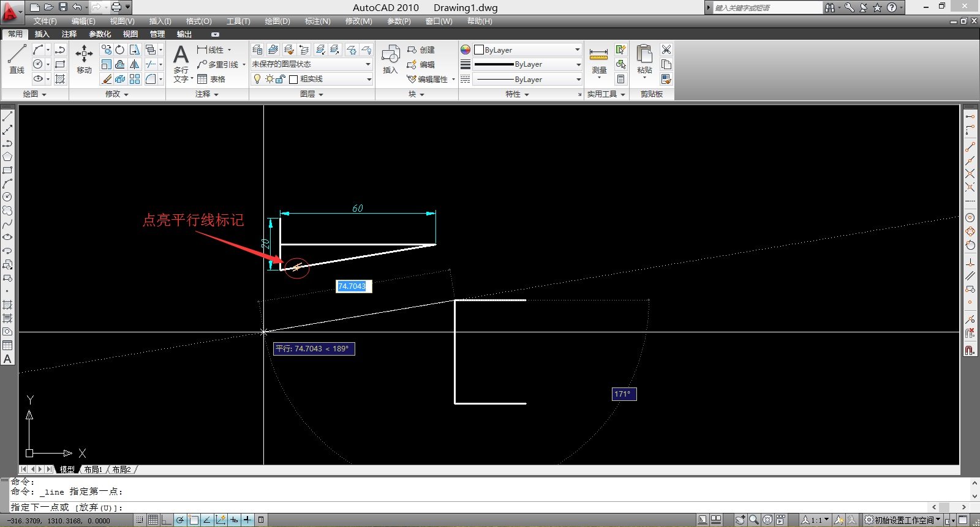The height and width of the screenshot is (527, 980).
Task: Click the 粘贴 (Paste) clipboard icon
Action: [644, 59]
